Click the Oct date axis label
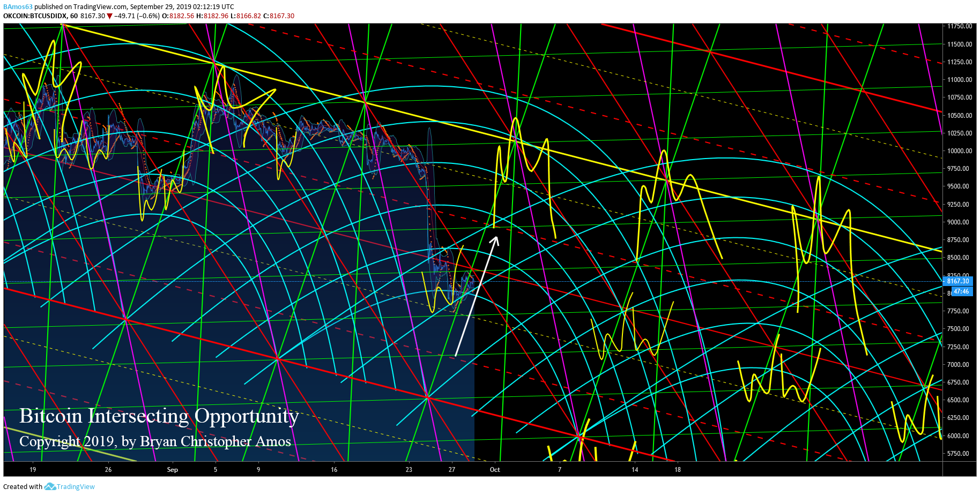The height and width of the screenshot is (496, 980). [x=495, y=470]
